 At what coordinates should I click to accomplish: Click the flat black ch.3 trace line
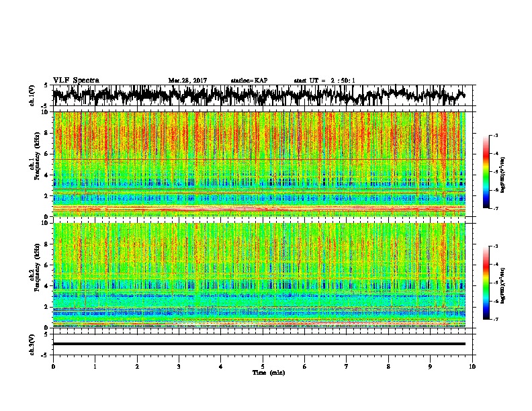[x=259, y=344]
